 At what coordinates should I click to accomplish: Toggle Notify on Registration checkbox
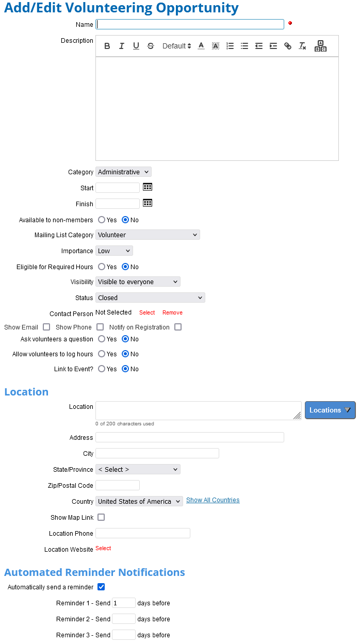(178, 327)
